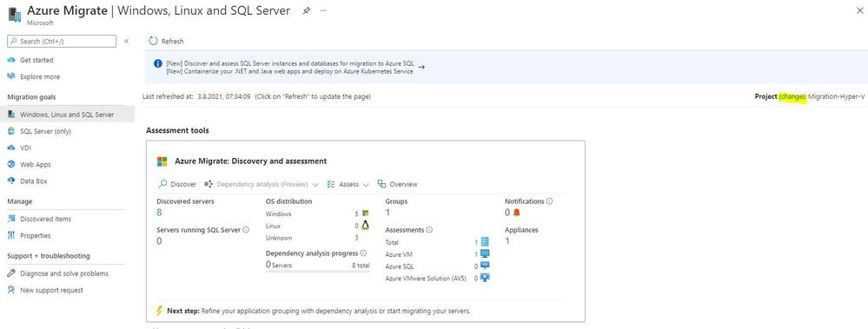Click info icon next to Assessments

pyautogui.click(x=429, y=230)
